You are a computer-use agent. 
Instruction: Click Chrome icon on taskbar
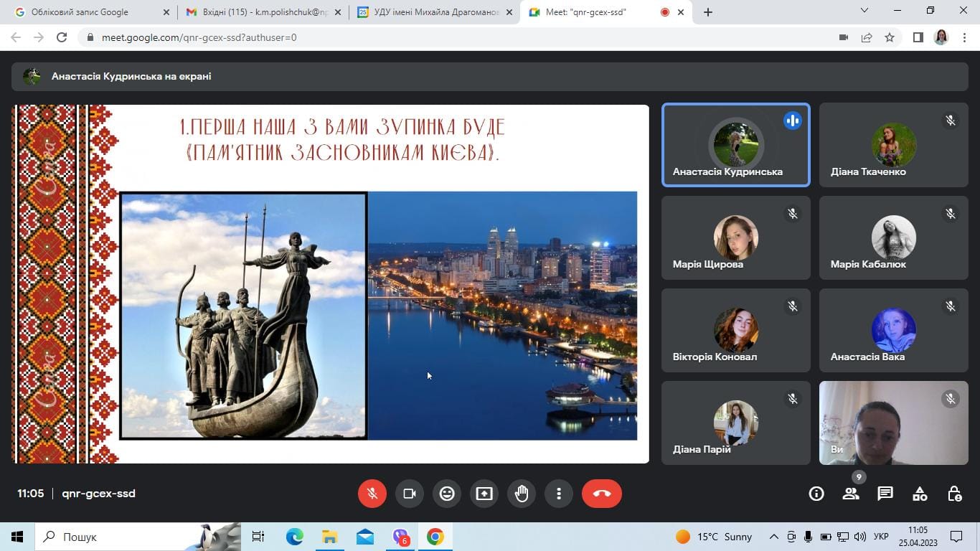pyautogui.click(x=435, y=537)
